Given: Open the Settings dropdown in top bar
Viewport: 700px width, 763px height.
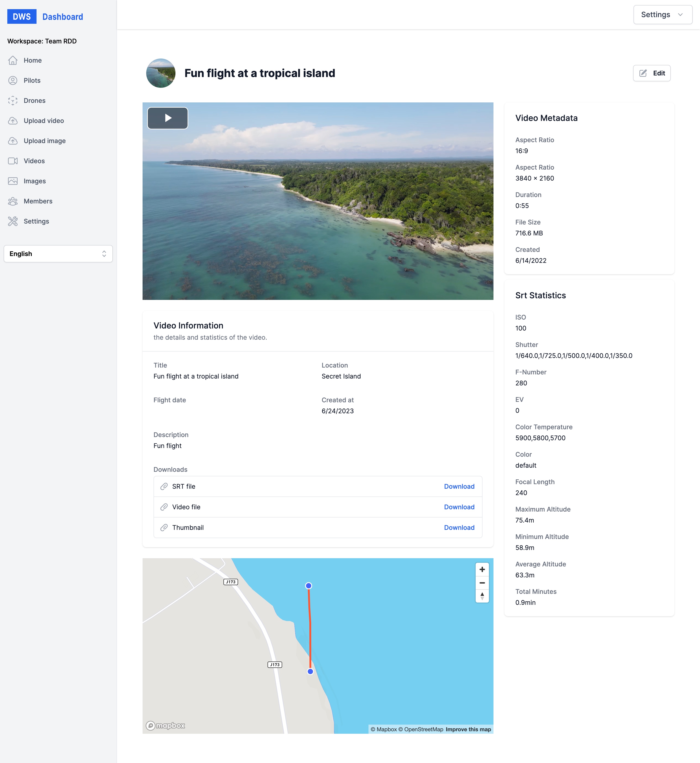Looking at the screenshot, I should pos(663,15).
